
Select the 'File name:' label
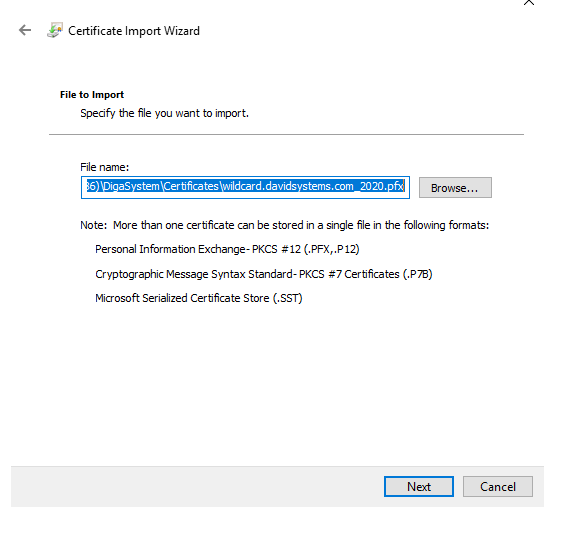(x=104, y=167)
